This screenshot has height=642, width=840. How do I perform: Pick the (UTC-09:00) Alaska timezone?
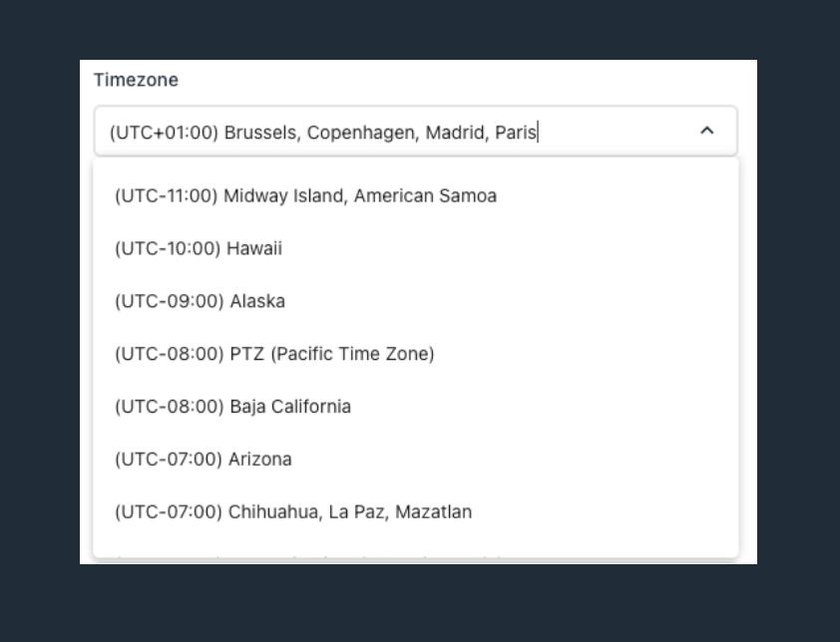coord(416,301)
